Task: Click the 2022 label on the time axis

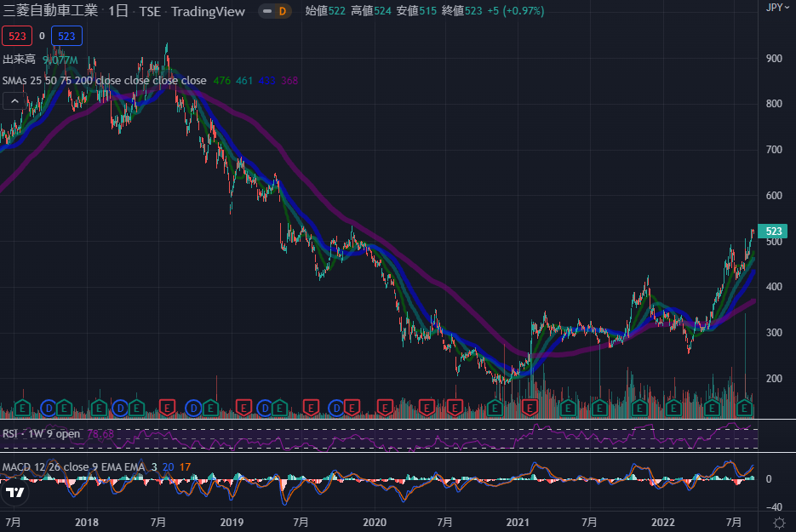Action: point(663,523)
